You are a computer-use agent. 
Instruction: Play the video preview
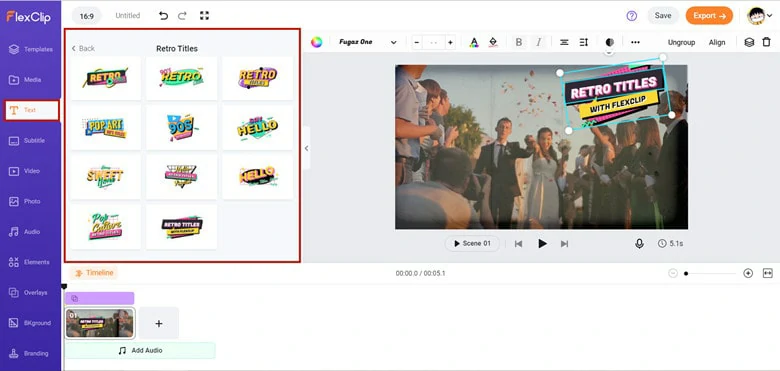coord(542,244)
